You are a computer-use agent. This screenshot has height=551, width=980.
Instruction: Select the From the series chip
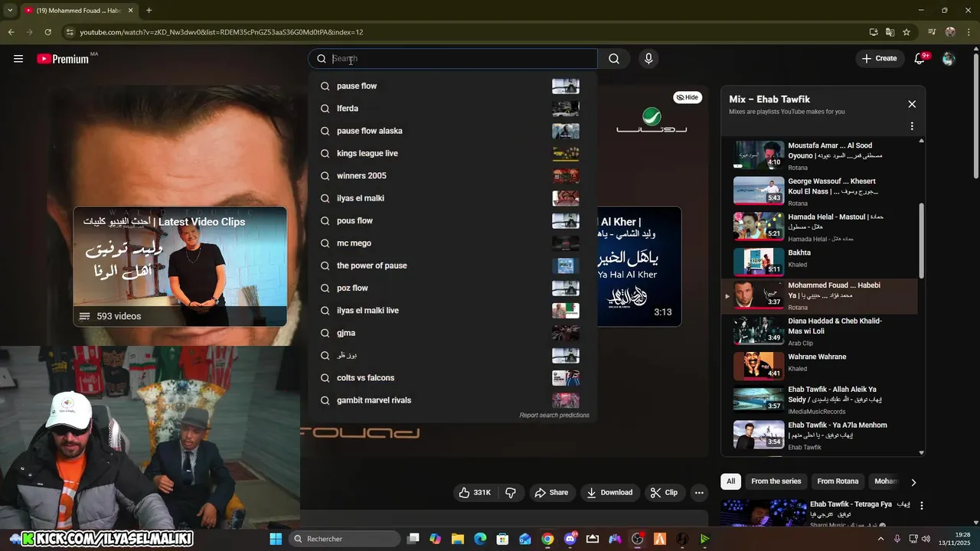click(776, 481)
